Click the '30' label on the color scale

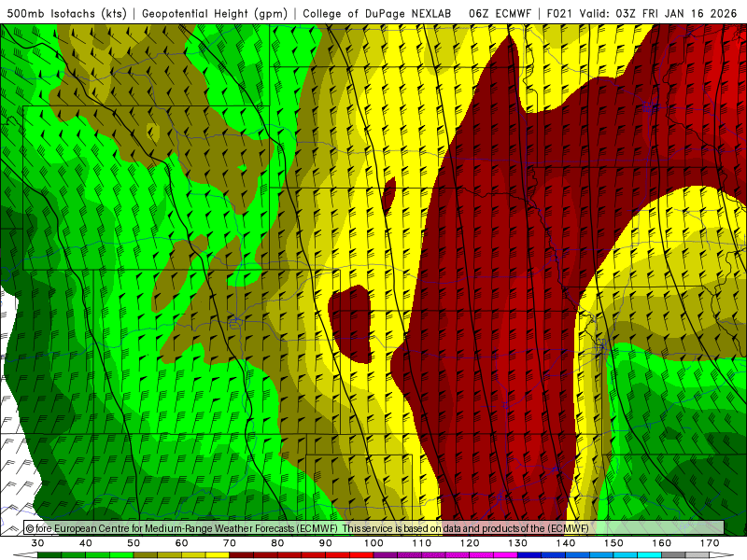[x=37, y=543]
